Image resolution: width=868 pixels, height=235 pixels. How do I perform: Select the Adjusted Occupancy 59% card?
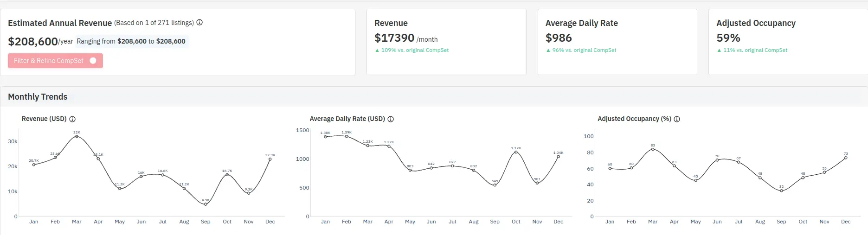[x=788, y=42]
